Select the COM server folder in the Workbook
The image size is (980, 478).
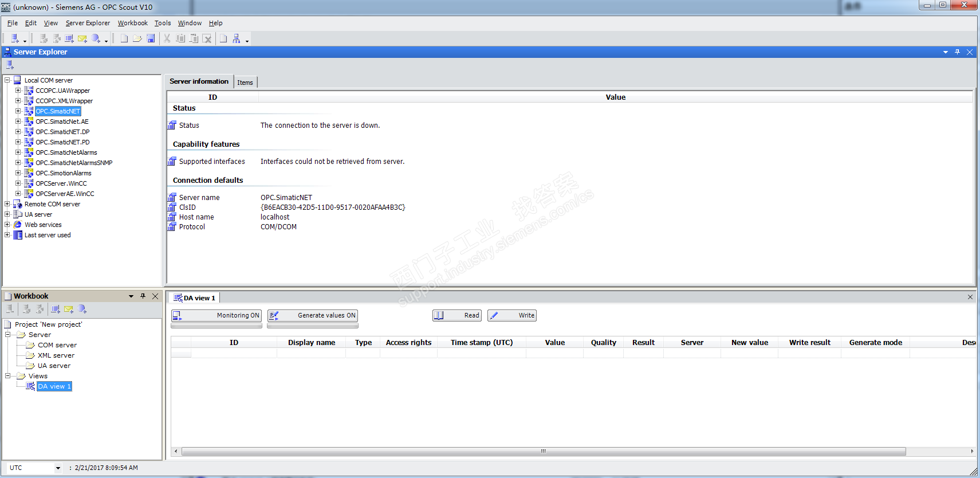click(57, 345)
